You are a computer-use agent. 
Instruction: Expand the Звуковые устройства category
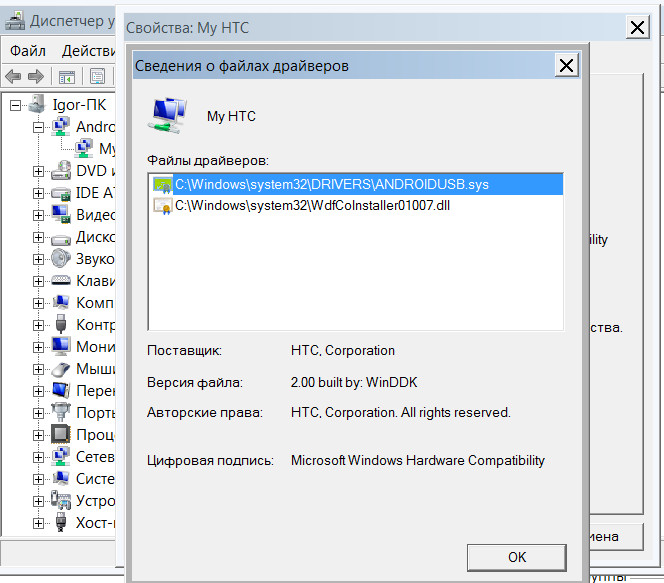tap(38, 259)
